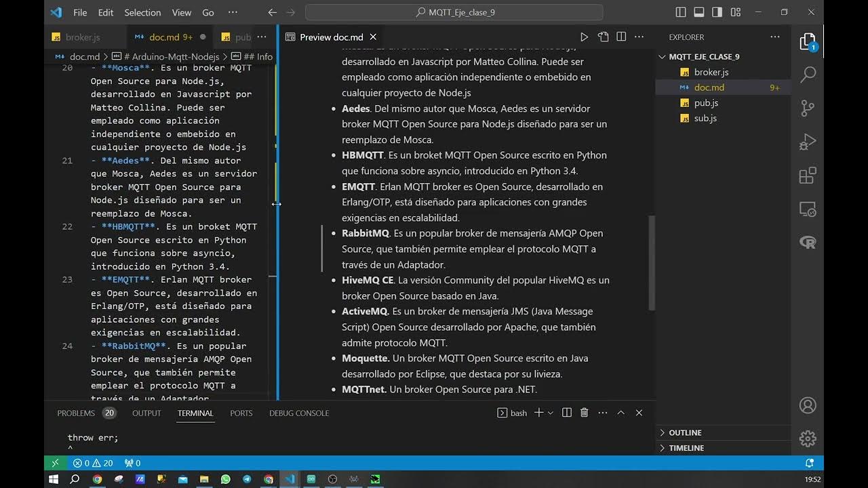
Task: Click errors and warnings count in status bar
Action: (93, 463)
